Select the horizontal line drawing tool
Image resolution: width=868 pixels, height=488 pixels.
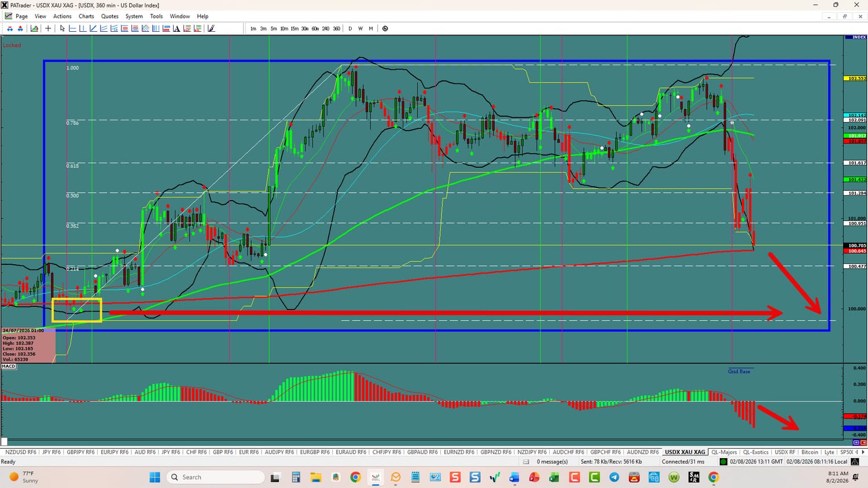pyautogui.click(x=72, y=28)
